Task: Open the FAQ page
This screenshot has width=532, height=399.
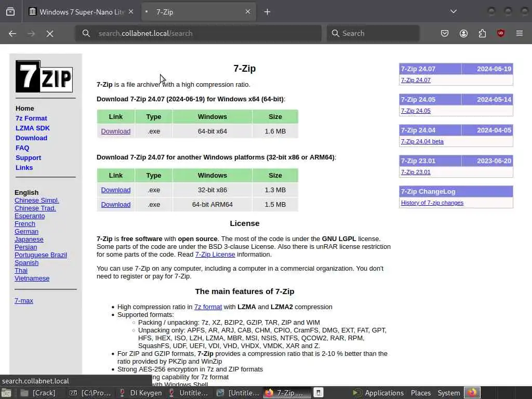Action: (x=22, y=148)
